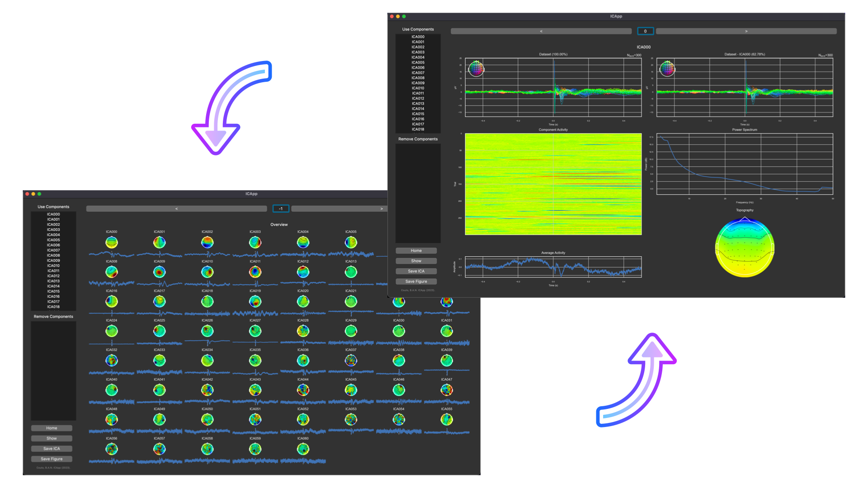Click the component index field showing 0
Image resolution: width=868 pixels, height=488 pixels.
pos(645,31)
